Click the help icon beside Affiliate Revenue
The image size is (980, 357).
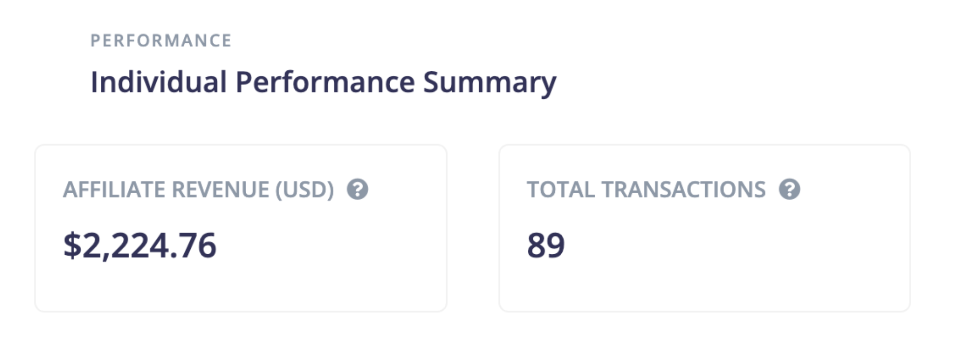click(x=357, y=189)
